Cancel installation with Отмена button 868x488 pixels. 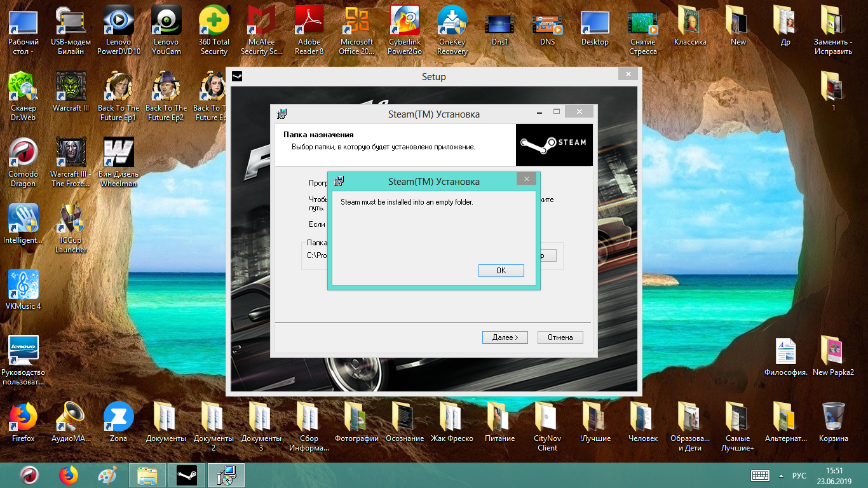click(x=560, y=337)
